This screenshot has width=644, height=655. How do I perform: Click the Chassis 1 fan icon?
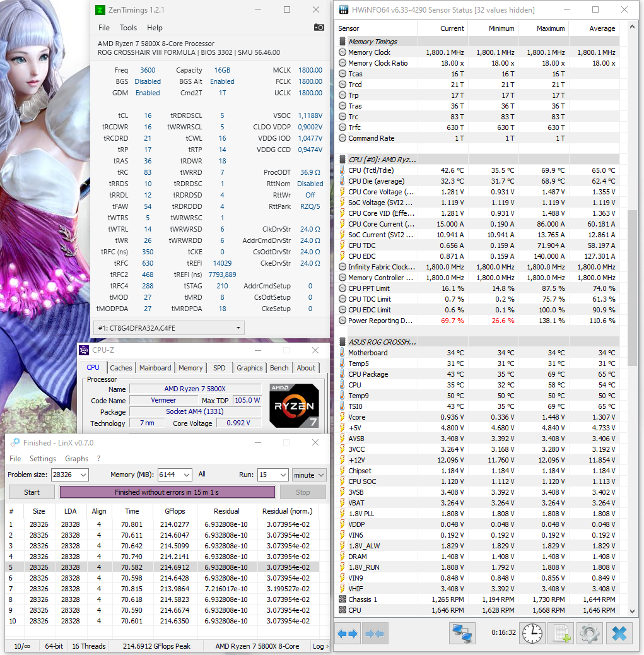342,599
